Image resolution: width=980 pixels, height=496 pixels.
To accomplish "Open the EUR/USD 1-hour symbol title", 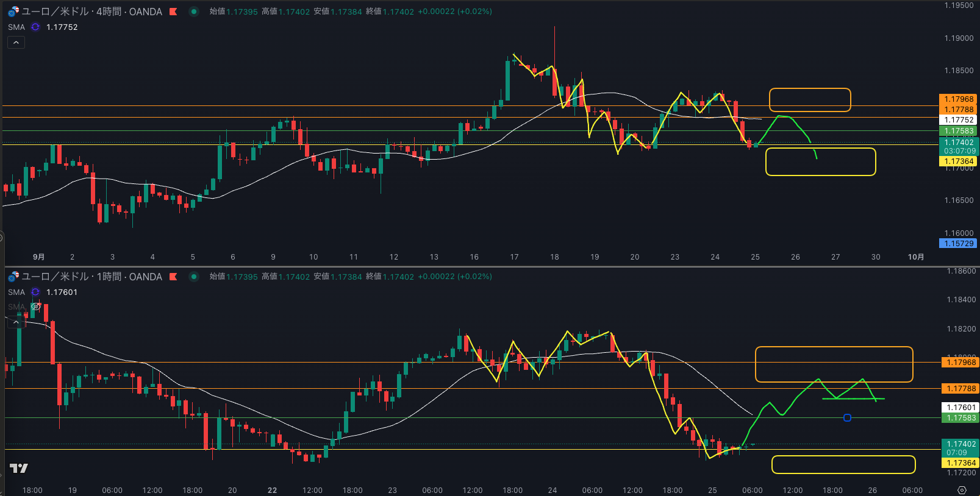I will click(x=91, y=277).
